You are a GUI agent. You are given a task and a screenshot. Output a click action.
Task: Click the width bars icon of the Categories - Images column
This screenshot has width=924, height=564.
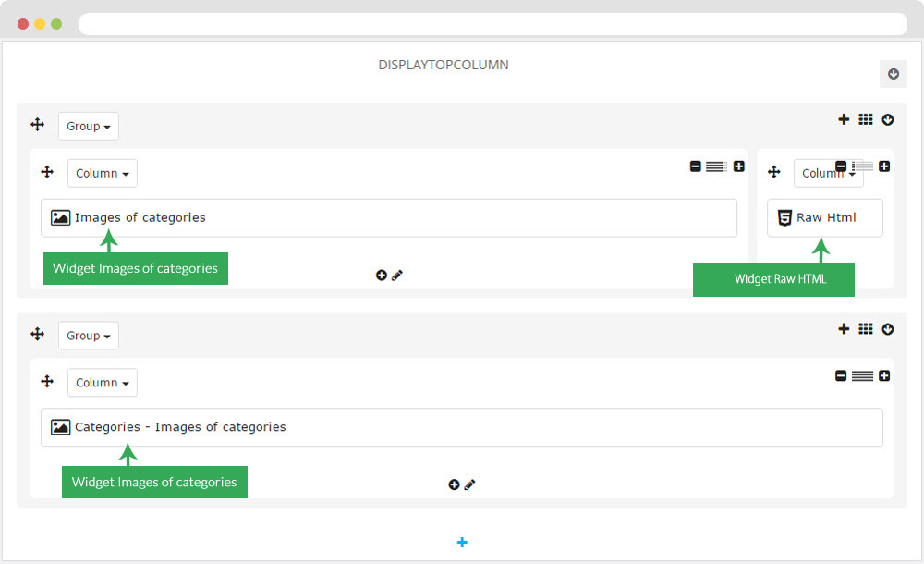pos(863,376)
